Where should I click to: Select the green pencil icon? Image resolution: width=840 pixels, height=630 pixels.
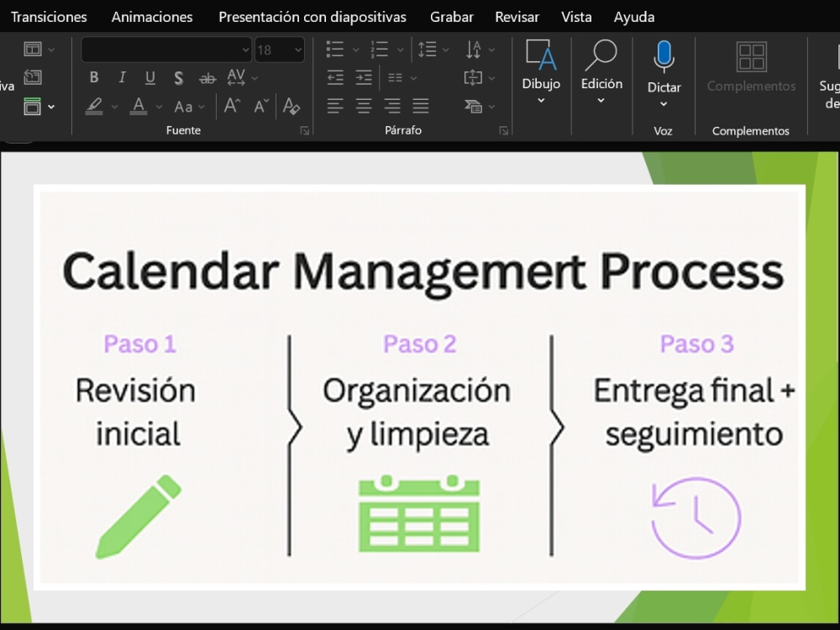pos(139,517)
